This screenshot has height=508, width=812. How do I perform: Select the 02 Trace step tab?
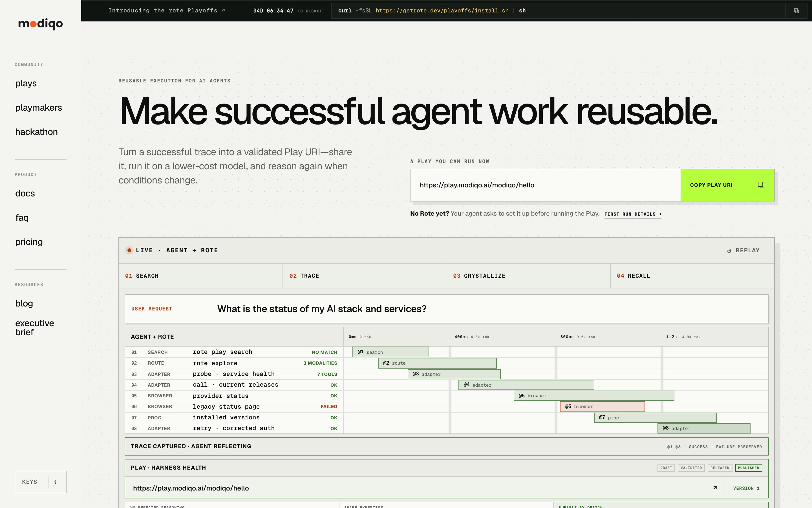365,276
